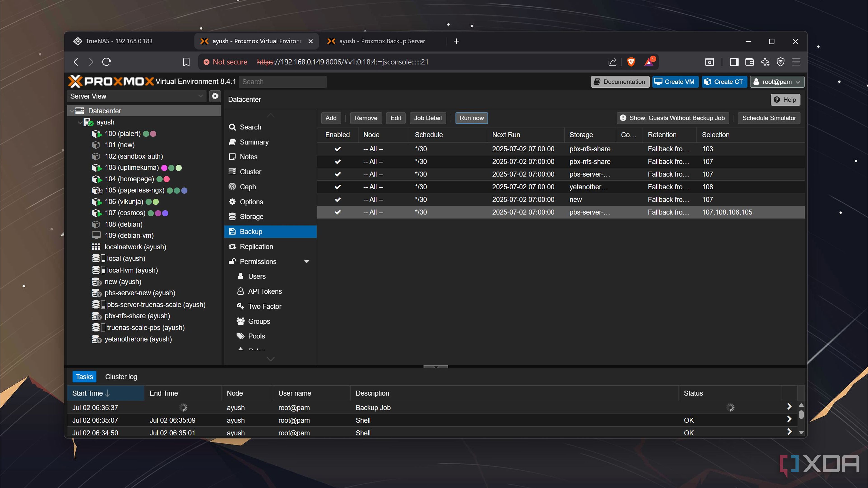The width and height of the screenshot is (868, 488).
Task: Click Show: Guests Without Backup Job
Action: coord(673,118)
